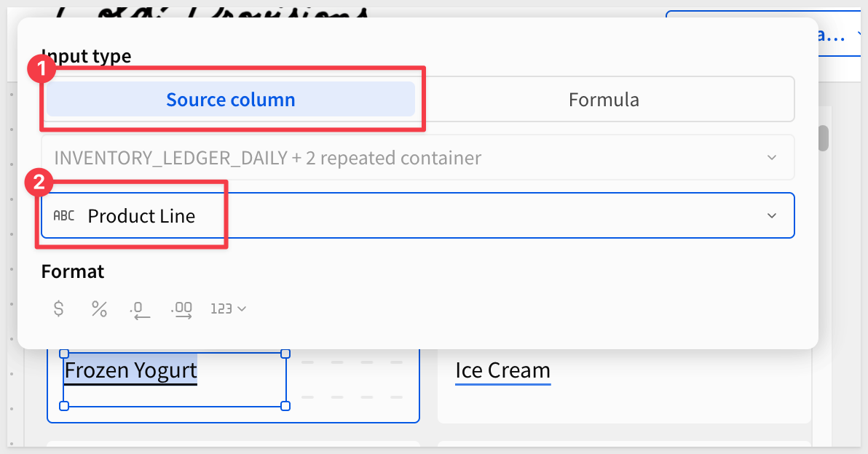Open the 123 number format dropdown
This screenshot has width=868, height=454.
pos(229,308)
